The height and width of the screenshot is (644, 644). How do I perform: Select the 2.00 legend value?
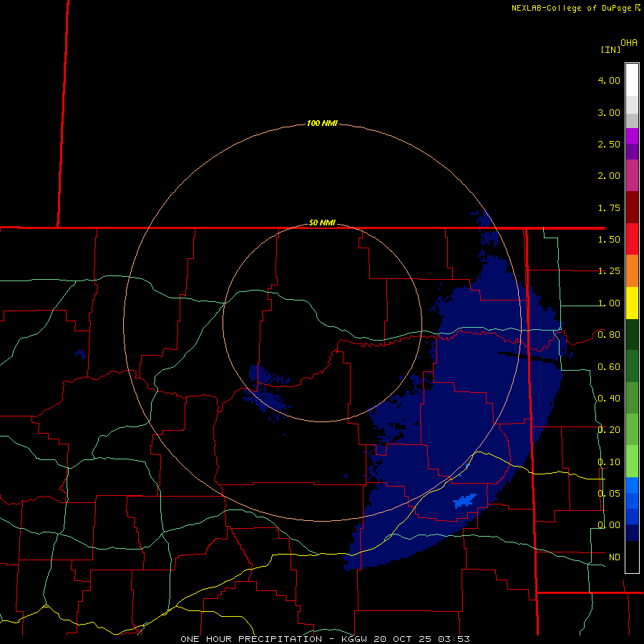pos(609,176)
